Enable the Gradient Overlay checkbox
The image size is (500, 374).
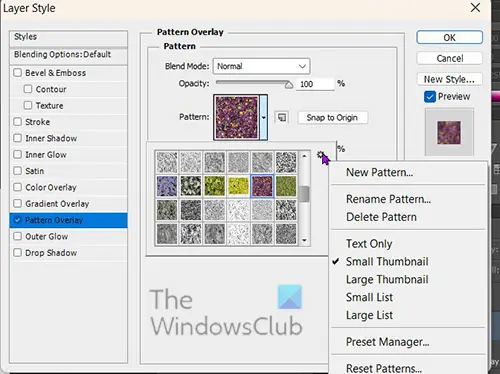(17, 203)
